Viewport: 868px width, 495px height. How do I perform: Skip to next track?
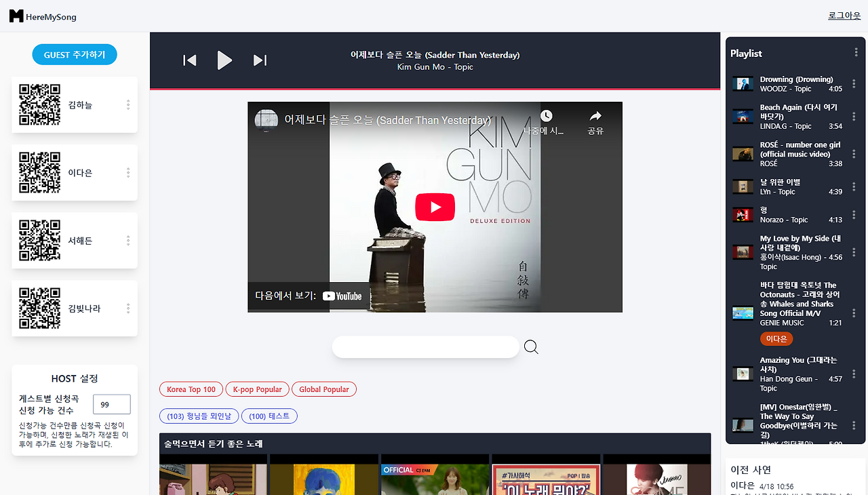[x=260, y=60]
